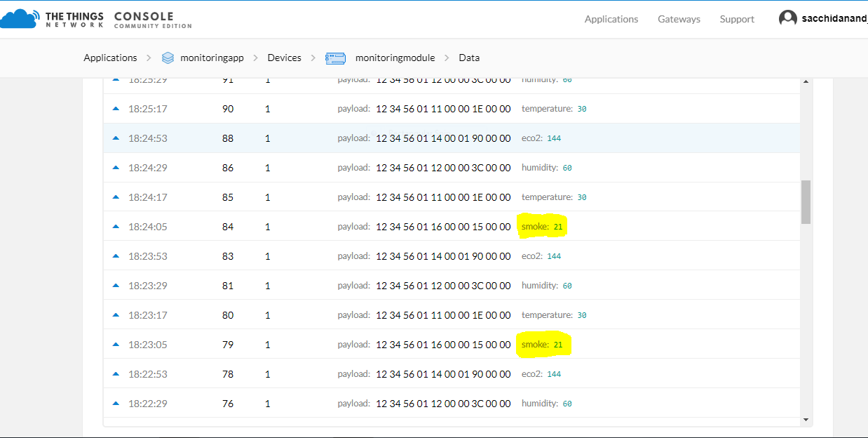Click port value 1 in 18:24:53 row
Image resolution: width=868 pixels, height=438 pixels.
268,138
